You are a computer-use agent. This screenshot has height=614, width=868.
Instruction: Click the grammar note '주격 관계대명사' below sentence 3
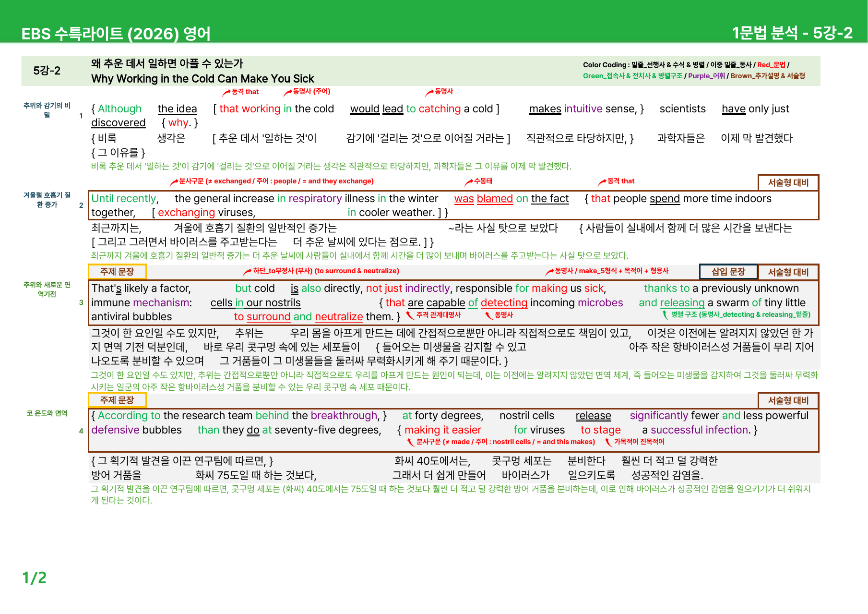[438, 315]
